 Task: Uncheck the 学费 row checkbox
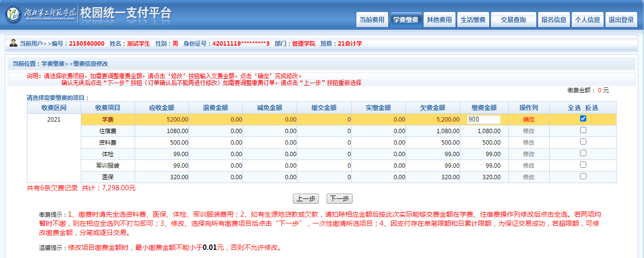pos(583,119)
